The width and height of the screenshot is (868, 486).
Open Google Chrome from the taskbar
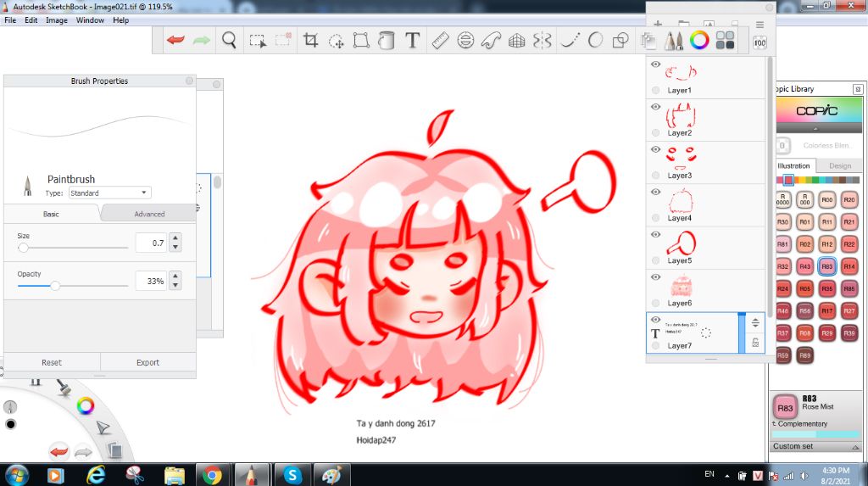point(212,475)
